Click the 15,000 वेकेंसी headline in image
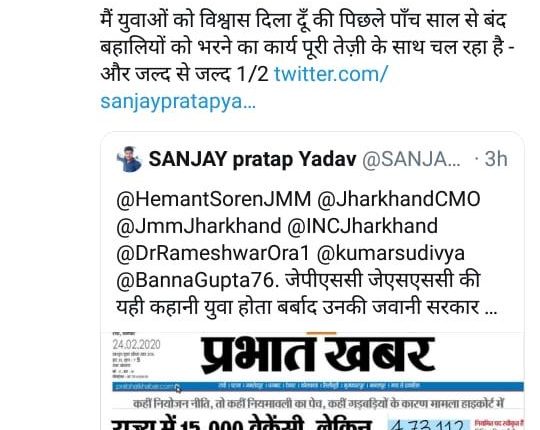This screenshot has width=540, height=430. (x=242, y=424)
